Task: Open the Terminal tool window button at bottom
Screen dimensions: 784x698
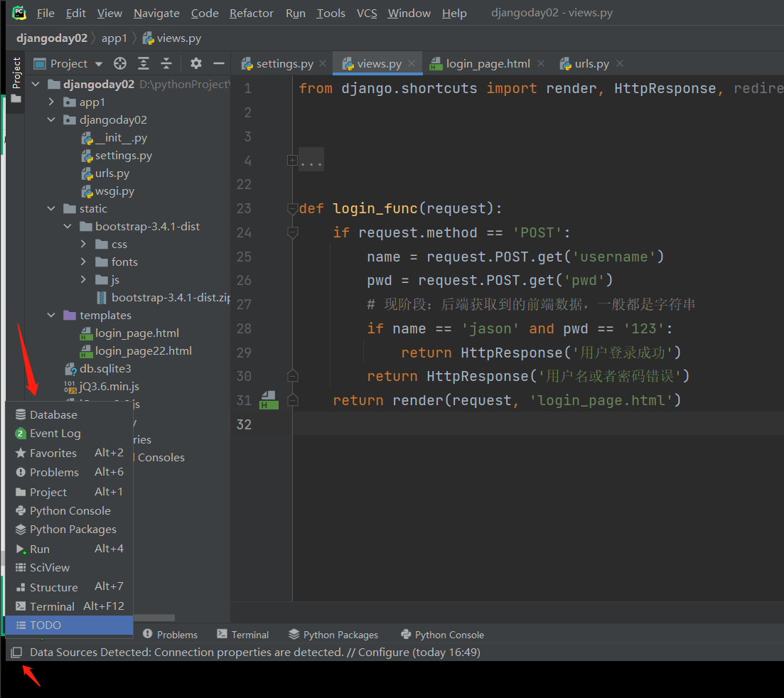Action: (x=242, y=635)
